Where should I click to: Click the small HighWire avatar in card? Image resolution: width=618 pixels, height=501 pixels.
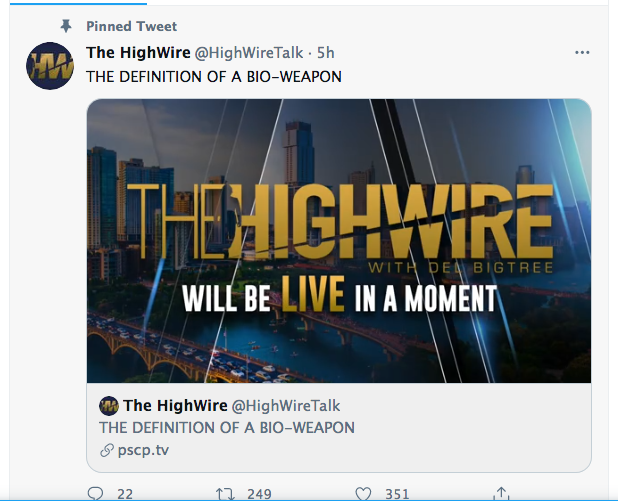coord(109,406)
